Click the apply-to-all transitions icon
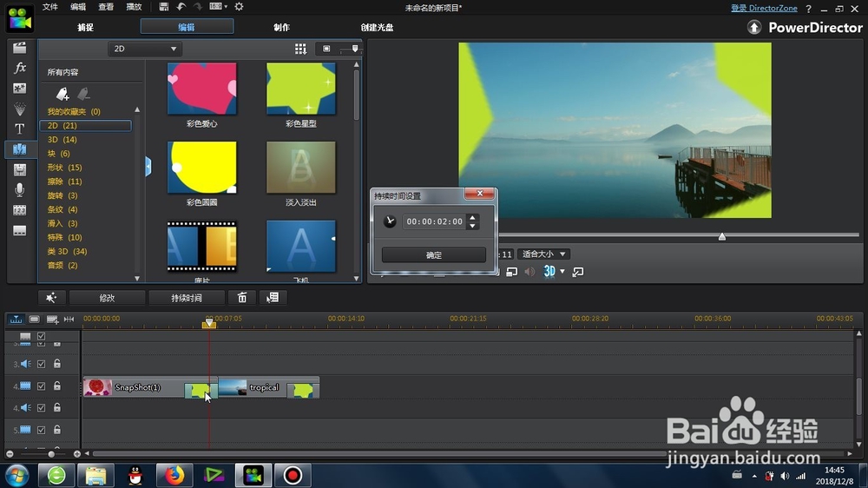Viewport: 868px width, 488px height. coord(273,298)
